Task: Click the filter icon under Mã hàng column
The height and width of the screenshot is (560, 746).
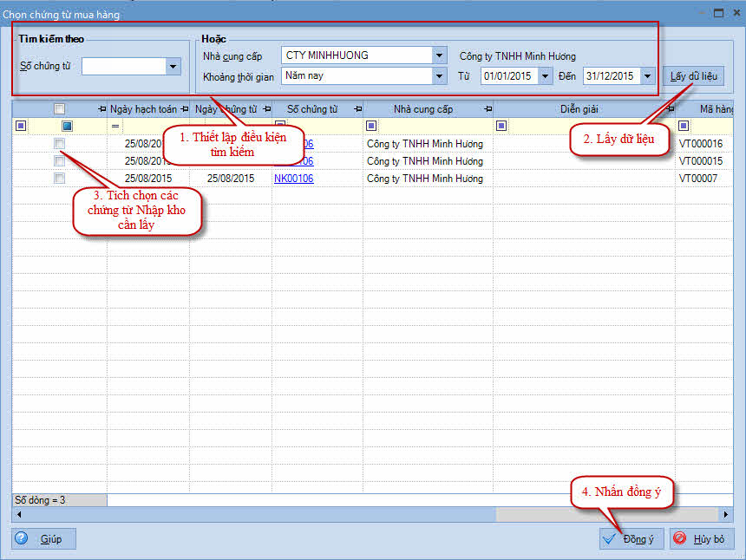Action: 684,126
